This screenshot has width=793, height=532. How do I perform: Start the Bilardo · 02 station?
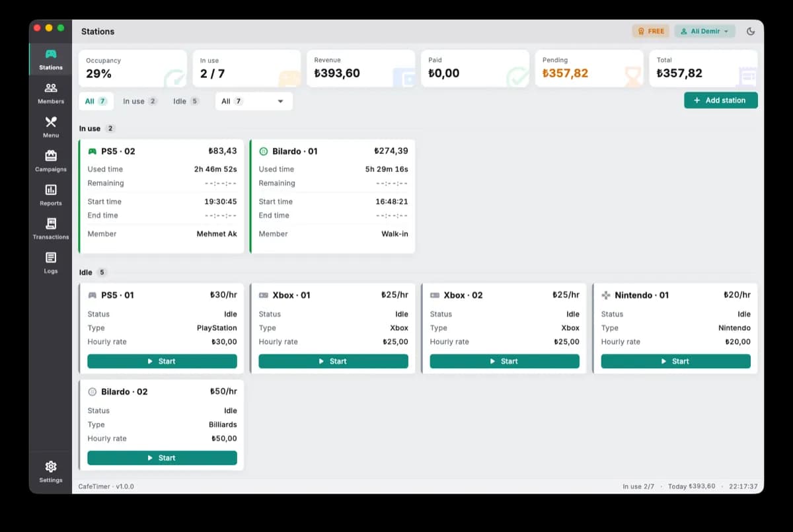click(x=162, y=458)
